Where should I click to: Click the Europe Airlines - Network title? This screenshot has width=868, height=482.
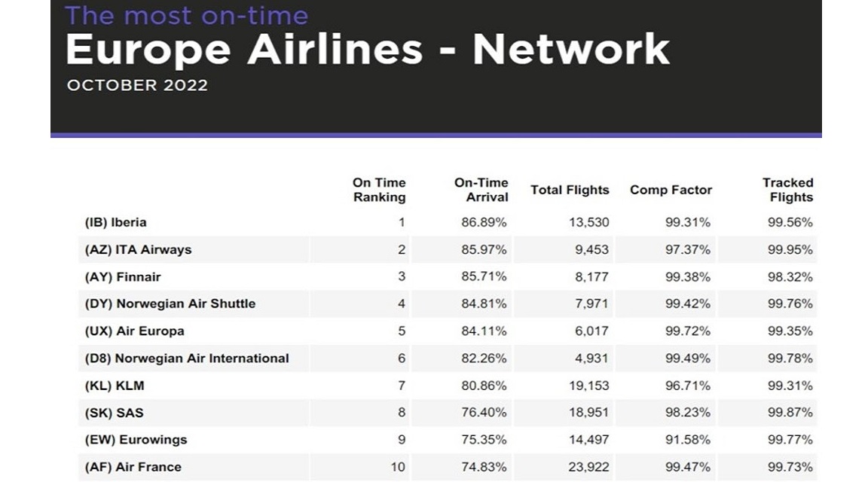[368, 50]
